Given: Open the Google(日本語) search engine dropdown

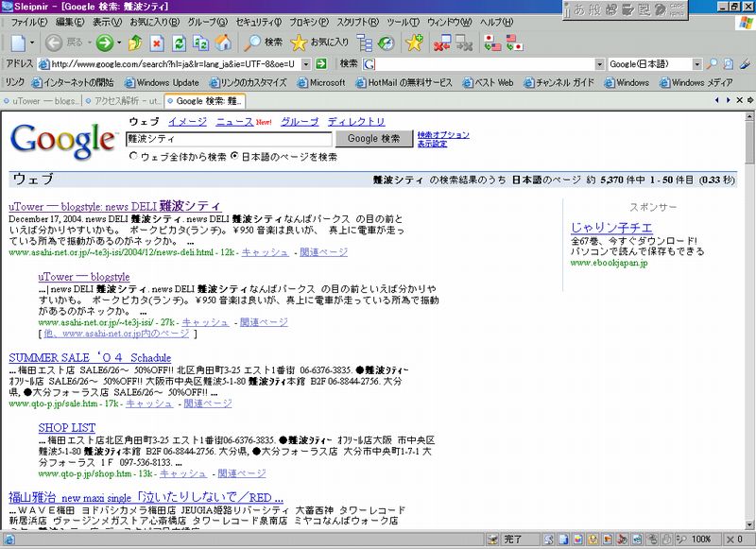Looking at the screenshot, I should coord(696,63).
